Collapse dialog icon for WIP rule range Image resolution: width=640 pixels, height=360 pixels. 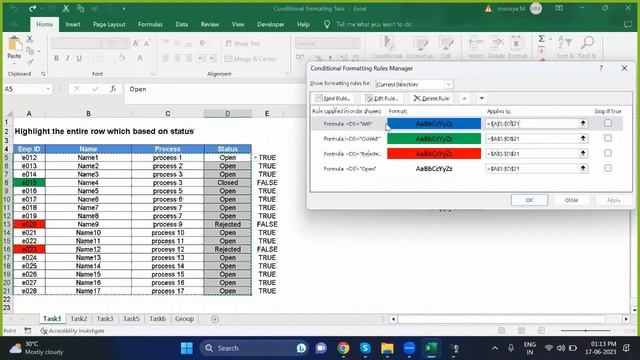pyautogui.click(x=583, y=123)
